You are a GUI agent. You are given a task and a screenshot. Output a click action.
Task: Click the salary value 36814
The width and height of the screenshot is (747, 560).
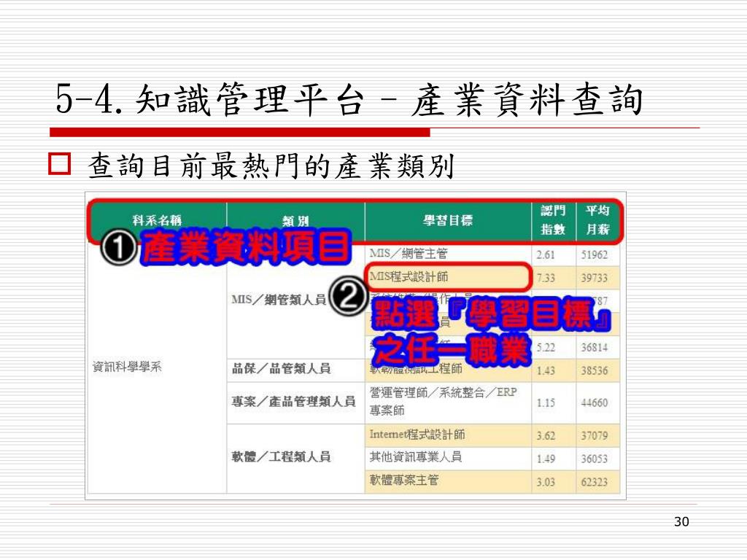[x=594, y=348]
